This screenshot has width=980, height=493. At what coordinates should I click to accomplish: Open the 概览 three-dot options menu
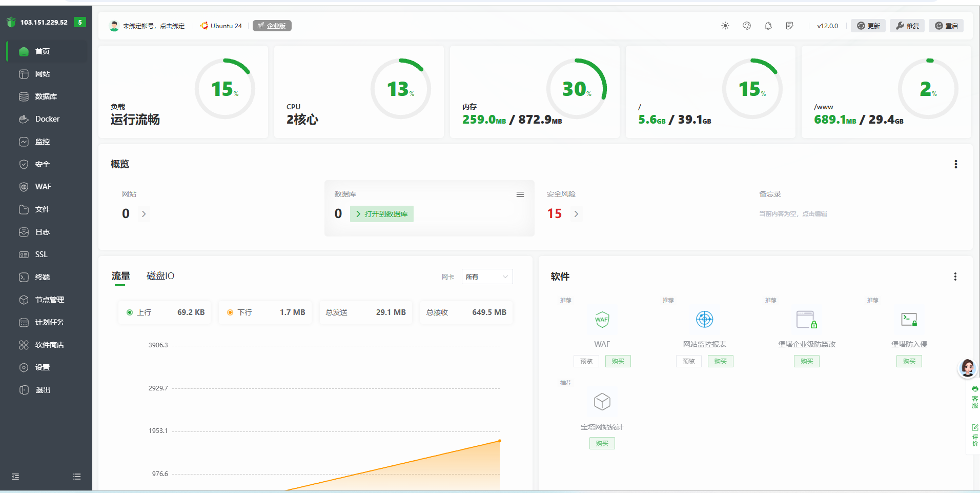tap(956, 164)
